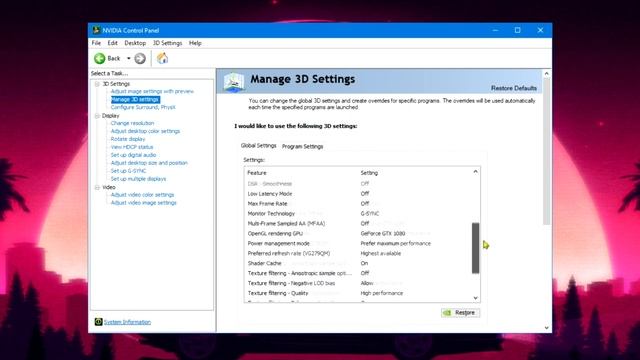Open Set up G-SYNC task

[x=128, y=171]
